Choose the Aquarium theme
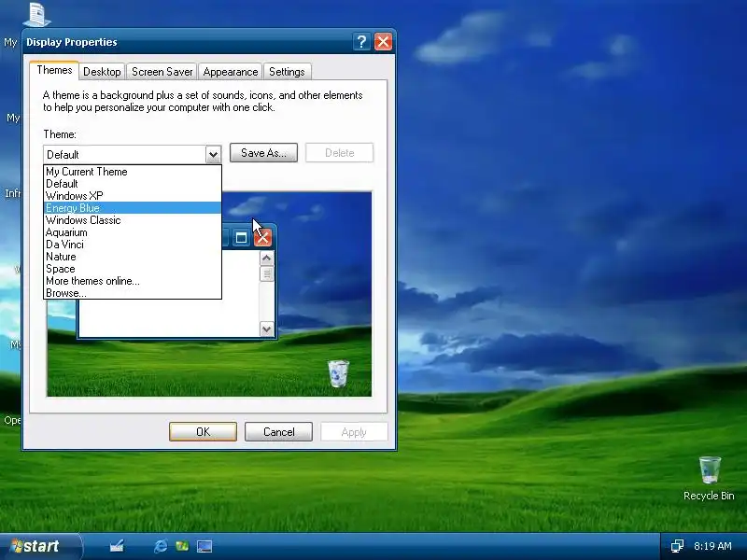 coord(133,232)
